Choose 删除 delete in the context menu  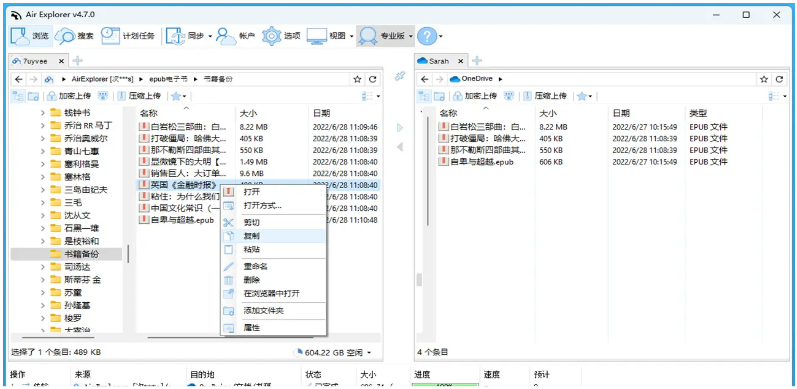273,280
